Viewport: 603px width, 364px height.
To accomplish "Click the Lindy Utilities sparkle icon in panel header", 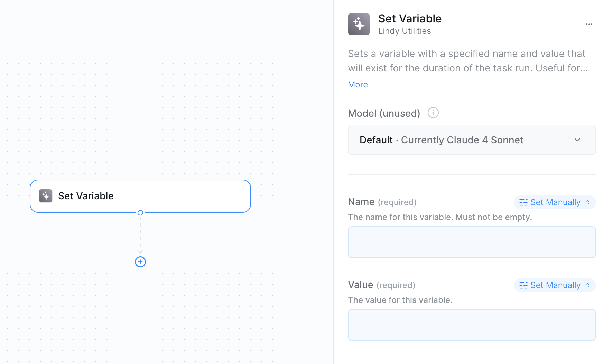I will tap(359, 24).
